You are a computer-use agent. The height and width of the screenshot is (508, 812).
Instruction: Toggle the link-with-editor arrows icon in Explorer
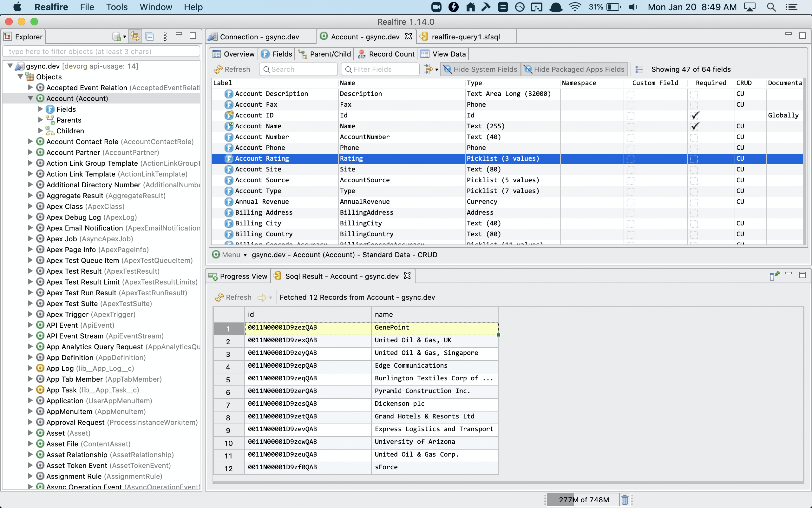(x=135, y=36)
